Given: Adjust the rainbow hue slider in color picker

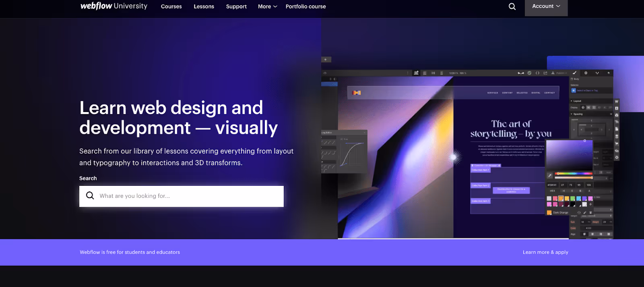Looking at the screenshot, I should [574, 173].
